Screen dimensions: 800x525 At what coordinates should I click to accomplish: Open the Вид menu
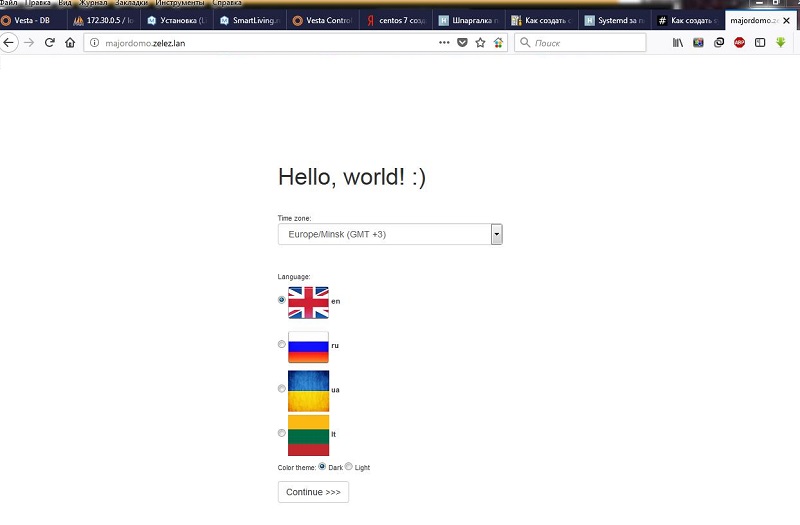65,3
